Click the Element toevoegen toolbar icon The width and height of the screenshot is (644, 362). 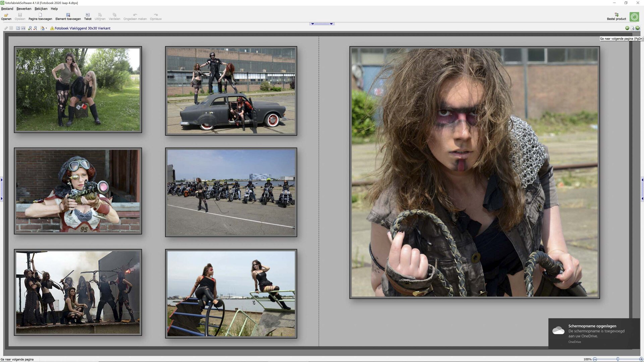[x=68, y=15]
